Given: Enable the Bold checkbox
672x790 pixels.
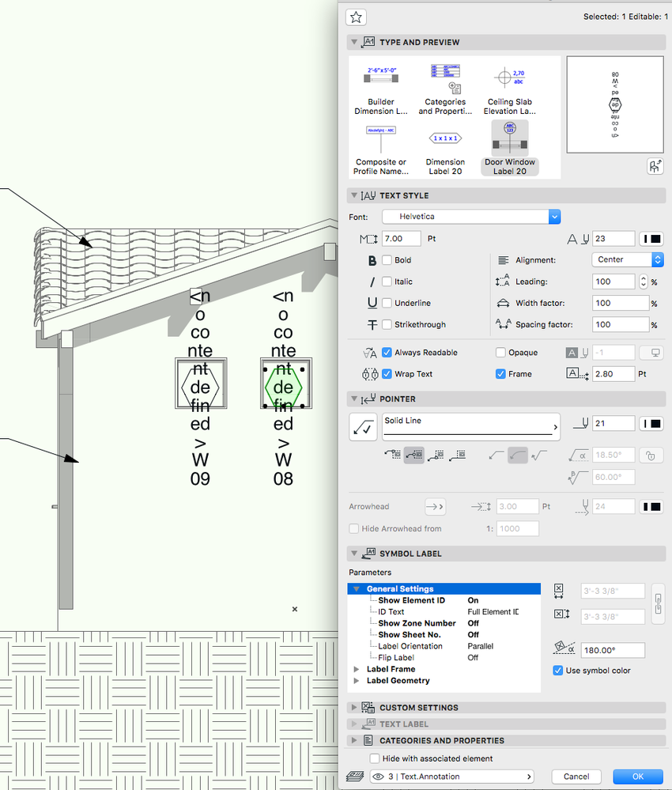Looking at the screenshot, I should pos(387,260).
